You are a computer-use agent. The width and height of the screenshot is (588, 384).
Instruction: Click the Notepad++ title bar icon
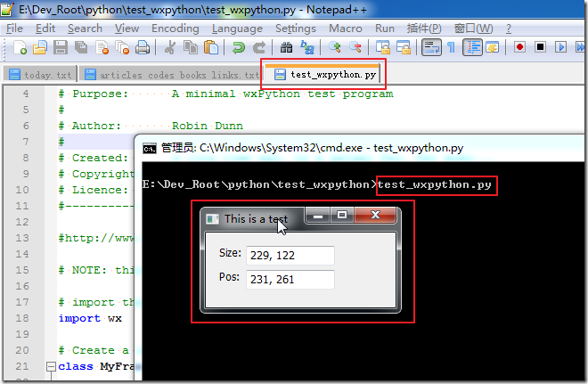click(7, 10)
